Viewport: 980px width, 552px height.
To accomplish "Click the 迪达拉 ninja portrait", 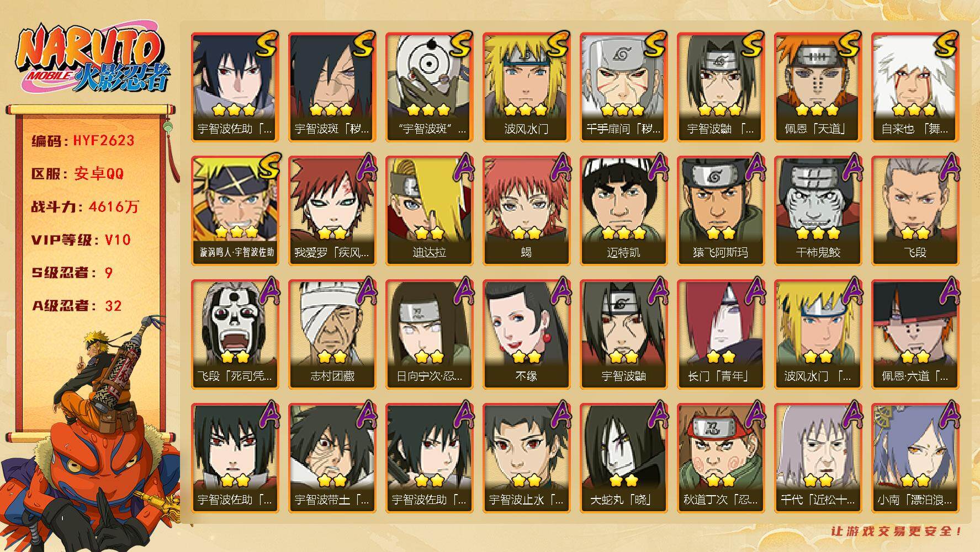I will click(x=429, y=211).
